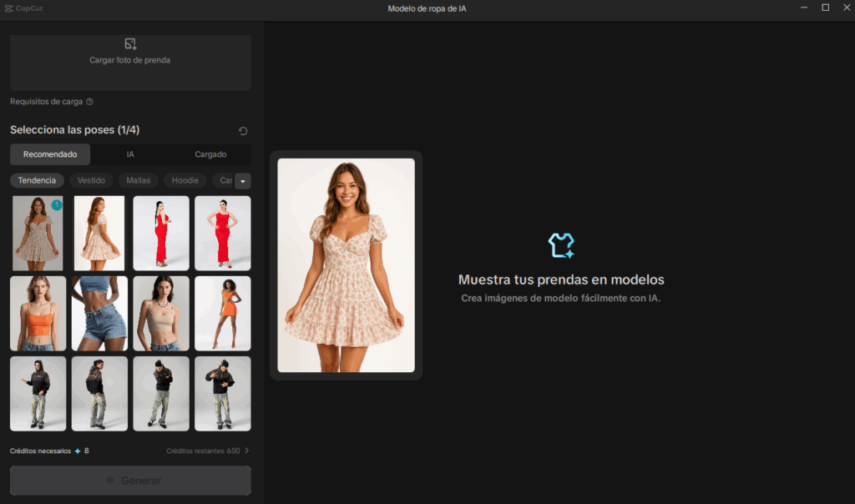
Task: Click the Créditos necesarios label
Action: pos(40,451)
